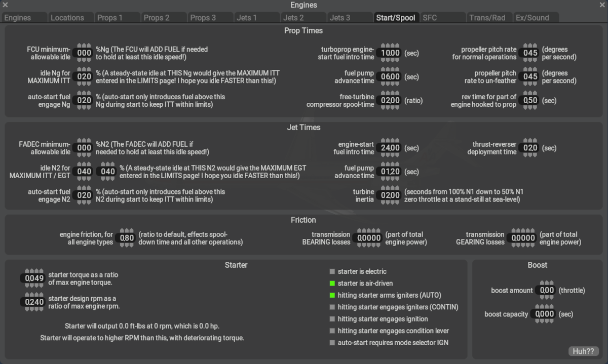Open the Trans/Rad tab

[x=487, y=18]
